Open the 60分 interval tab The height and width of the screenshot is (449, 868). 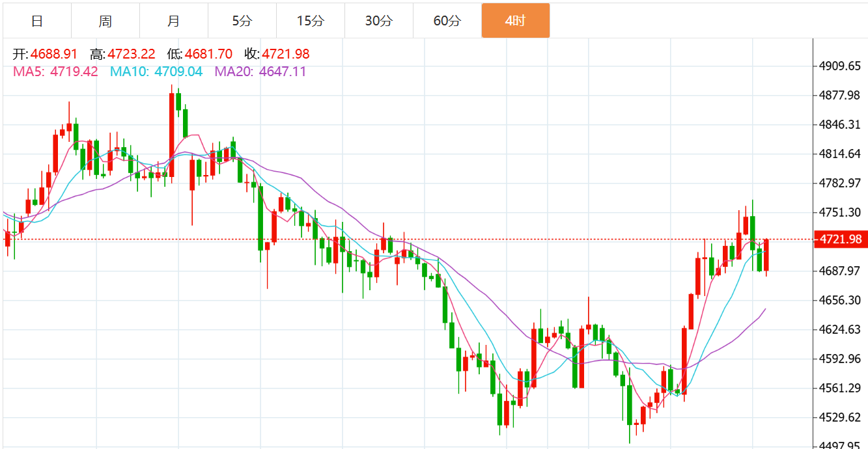[x=447, y=21]
